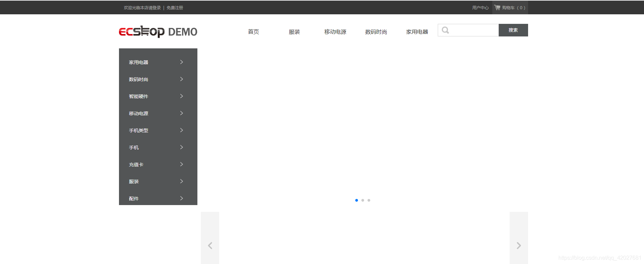Click the shopping cart icon
The image size is (644, 264).
pyautogui.click(x=497, y=7)
